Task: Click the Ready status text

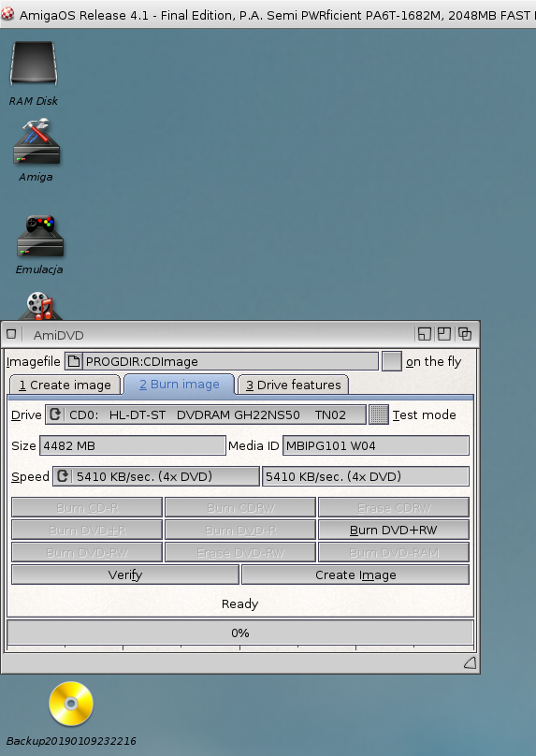Action: [240, 603]
